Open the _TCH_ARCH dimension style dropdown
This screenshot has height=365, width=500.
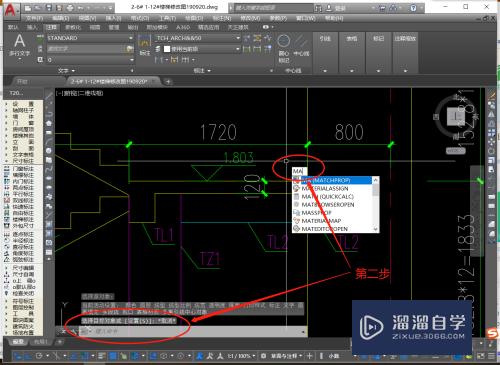(198, 38)
